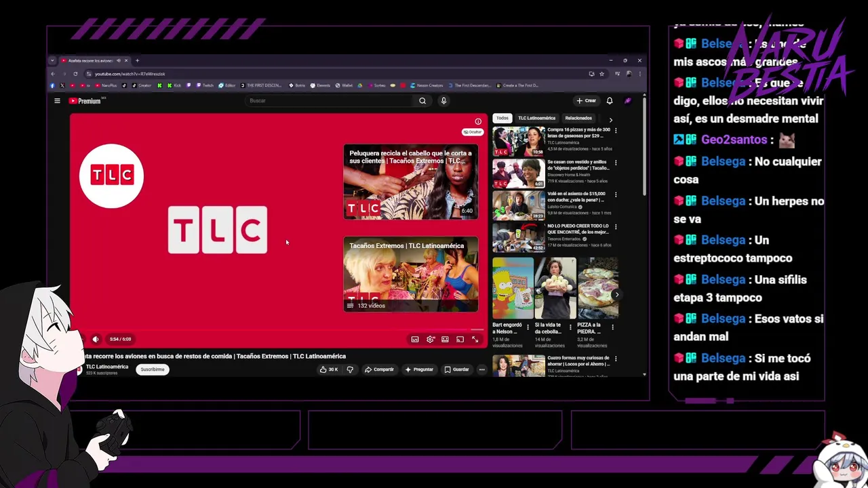Select the TLC Latinoamérica filter chip
The width and height of the screenshot is (868, 488).
pos(536,118)
